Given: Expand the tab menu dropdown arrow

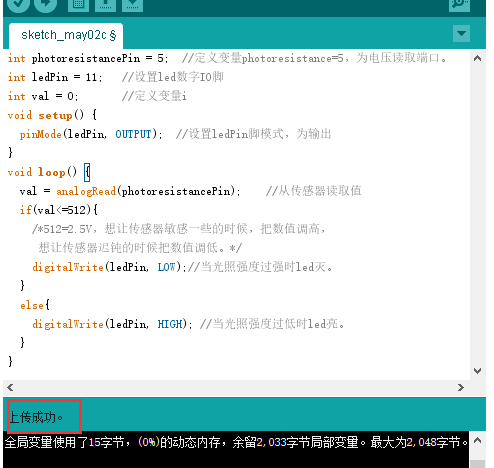Looking at the screenshot, I should coord(461,33).
